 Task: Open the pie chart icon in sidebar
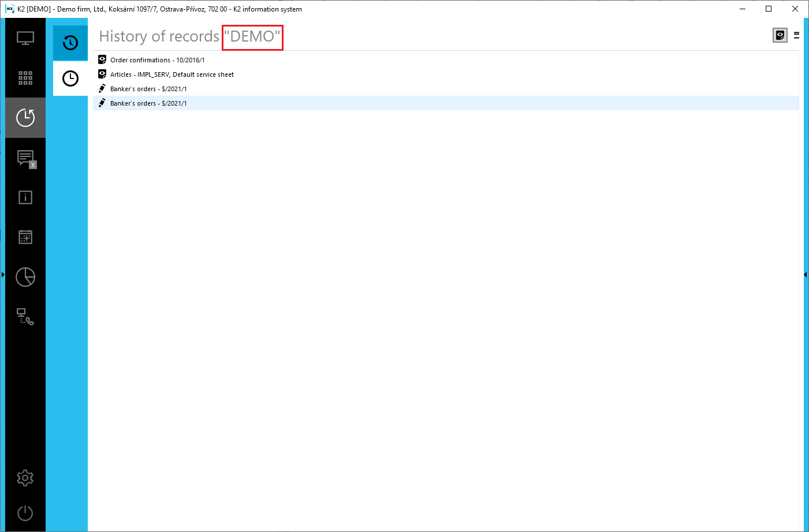[25, 277]
